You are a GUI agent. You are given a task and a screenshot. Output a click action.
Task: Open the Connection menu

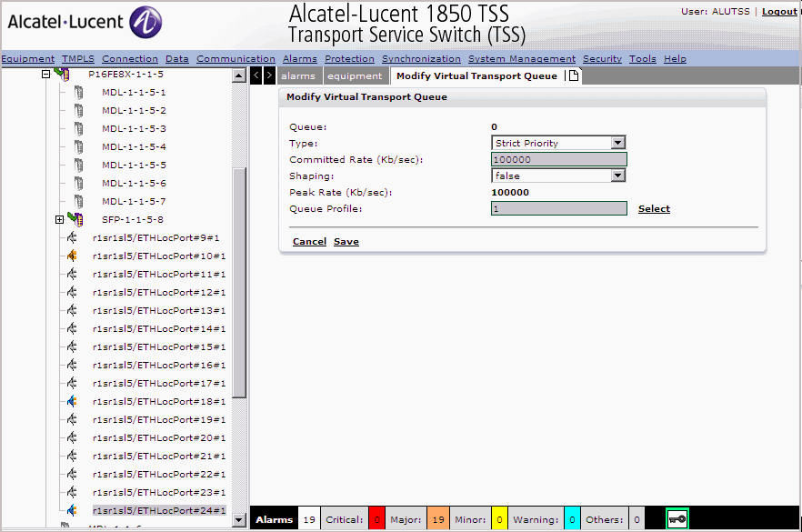(x=130, y=59)
